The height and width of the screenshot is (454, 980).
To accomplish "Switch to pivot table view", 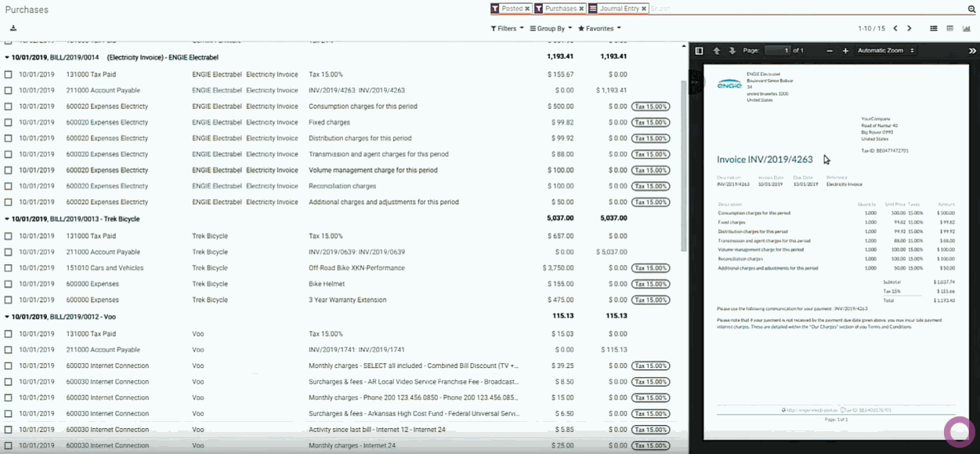I will pyautogui.click(x=950, y=28).
